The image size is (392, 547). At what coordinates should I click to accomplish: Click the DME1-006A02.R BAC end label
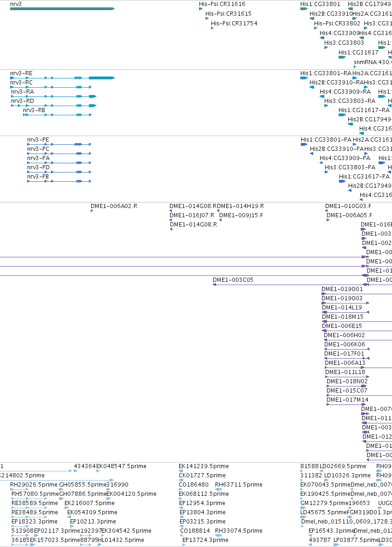tap(114, 206)
